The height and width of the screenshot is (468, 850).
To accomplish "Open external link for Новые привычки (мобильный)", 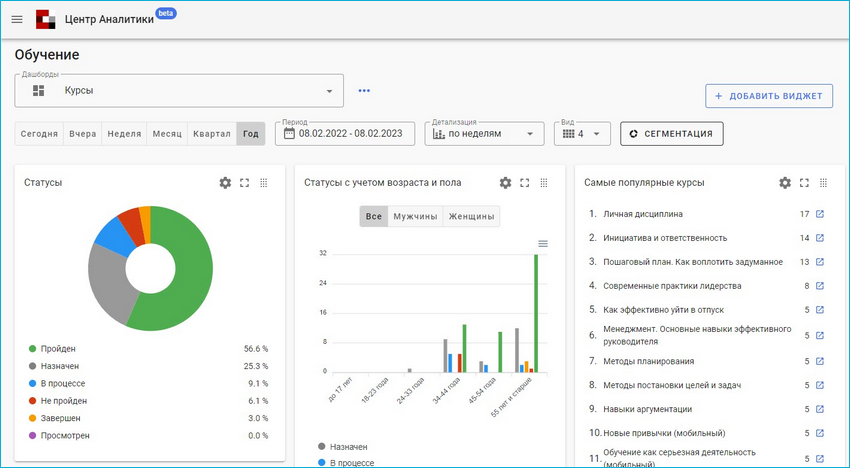I will point(820,433).
